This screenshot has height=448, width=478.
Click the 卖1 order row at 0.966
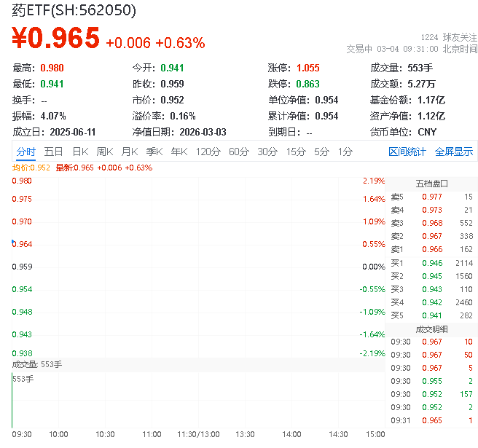click(431, 249)
